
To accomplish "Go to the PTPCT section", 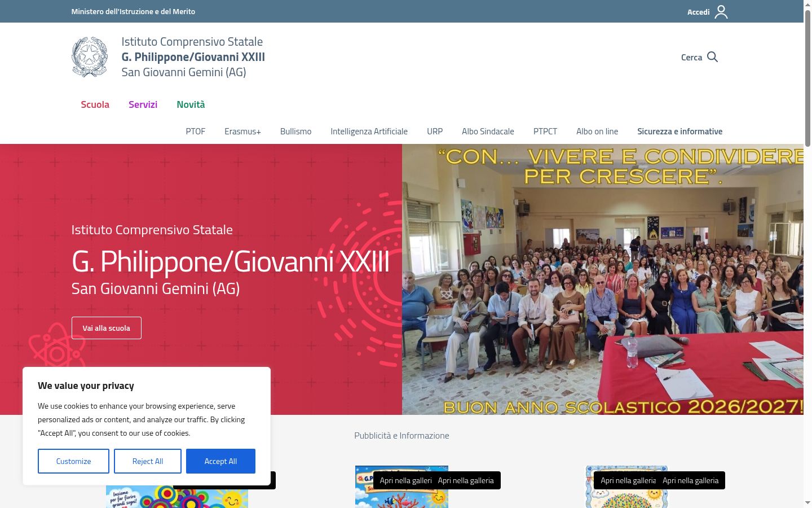I will click(x=545, y=132).
